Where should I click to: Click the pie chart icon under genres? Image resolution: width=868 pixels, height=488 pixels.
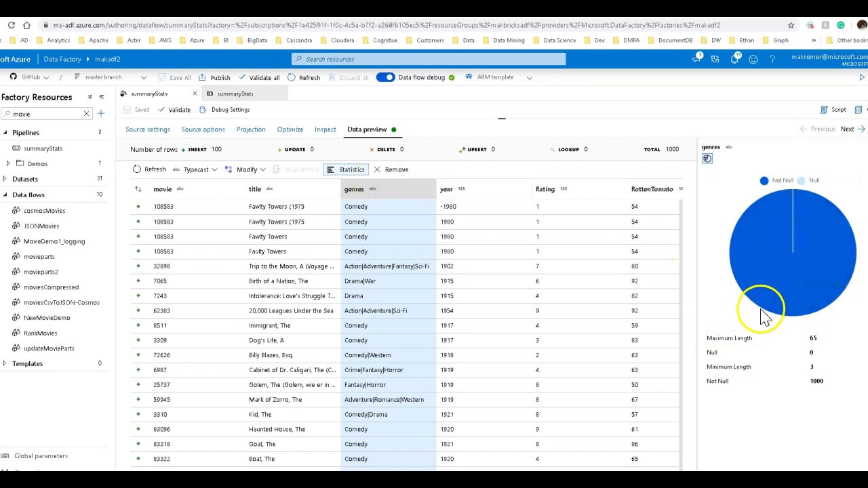(x=707, y=159)
